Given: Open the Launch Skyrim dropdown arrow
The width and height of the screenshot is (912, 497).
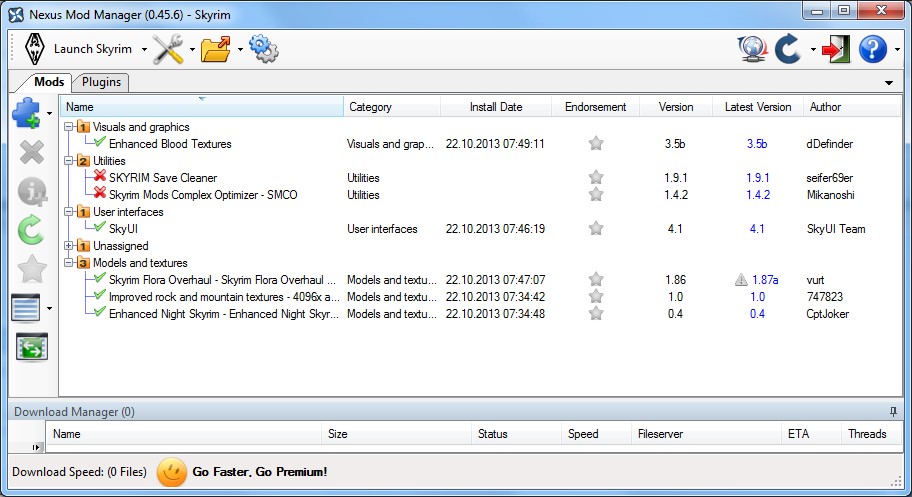Looking at the screenshot, I should pyautogui.click(x=144, y=49).
